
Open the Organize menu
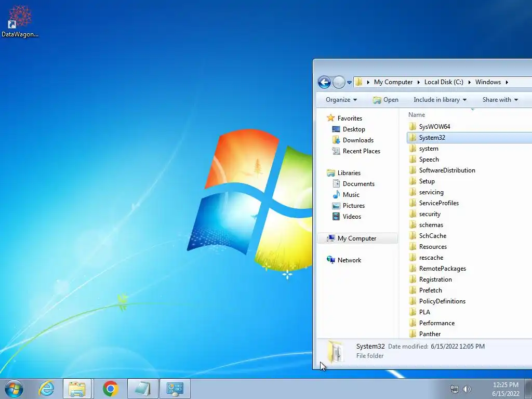point(341,100)
